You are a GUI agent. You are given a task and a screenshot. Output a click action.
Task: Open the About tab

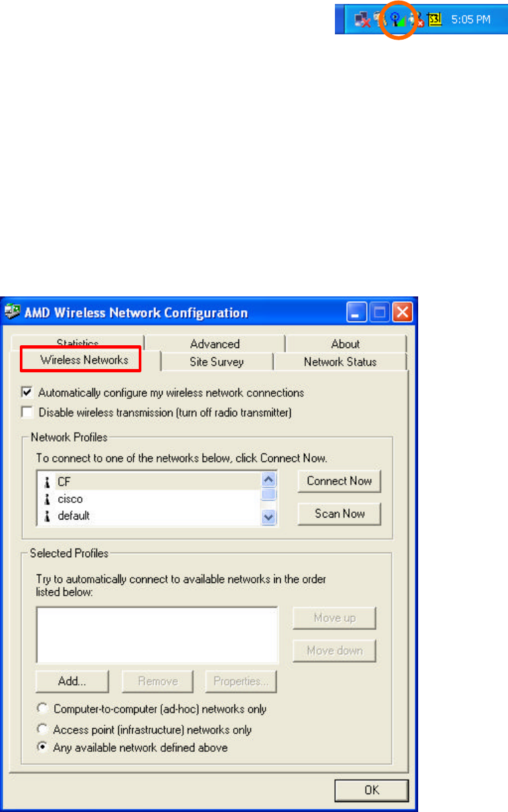[345, 343]
